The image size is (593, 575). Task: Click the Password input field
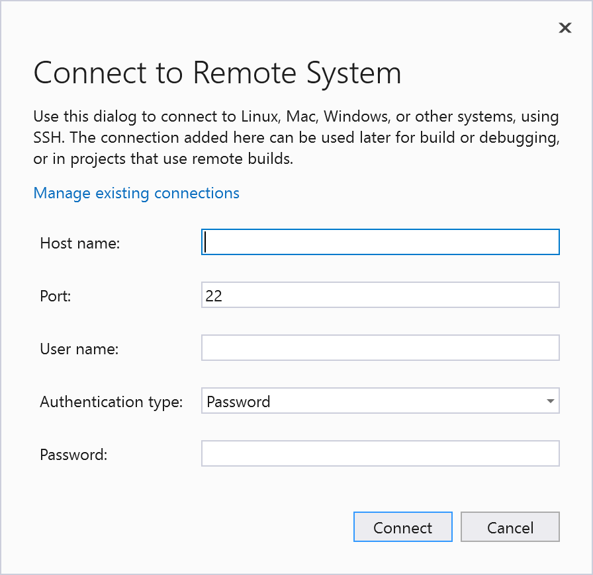[x=380, y=453]
